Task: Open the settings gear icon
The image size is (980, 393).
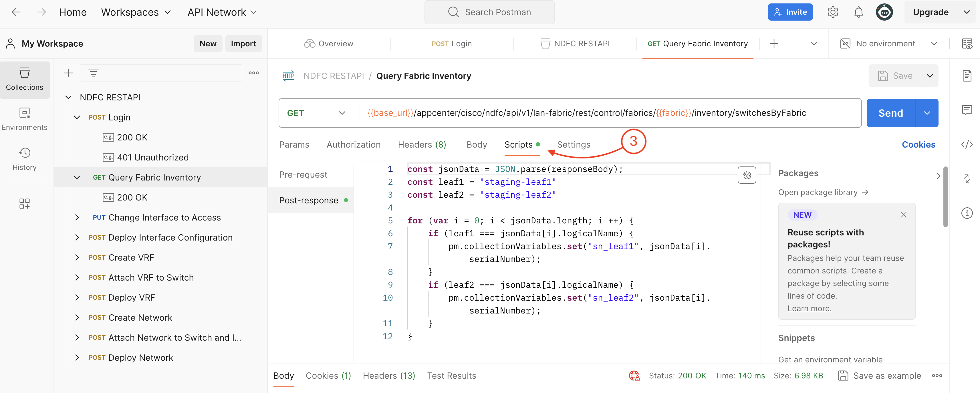Action: coord(833,12)
